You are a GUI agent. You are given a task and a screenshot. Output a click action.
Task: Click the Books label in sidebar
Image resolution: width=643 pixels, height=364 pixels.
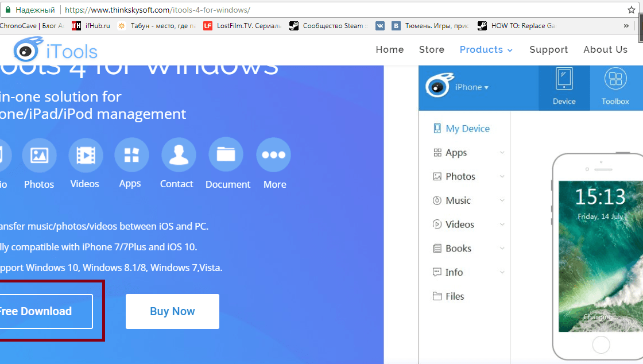pyautogui.click(x=459, y=249)
